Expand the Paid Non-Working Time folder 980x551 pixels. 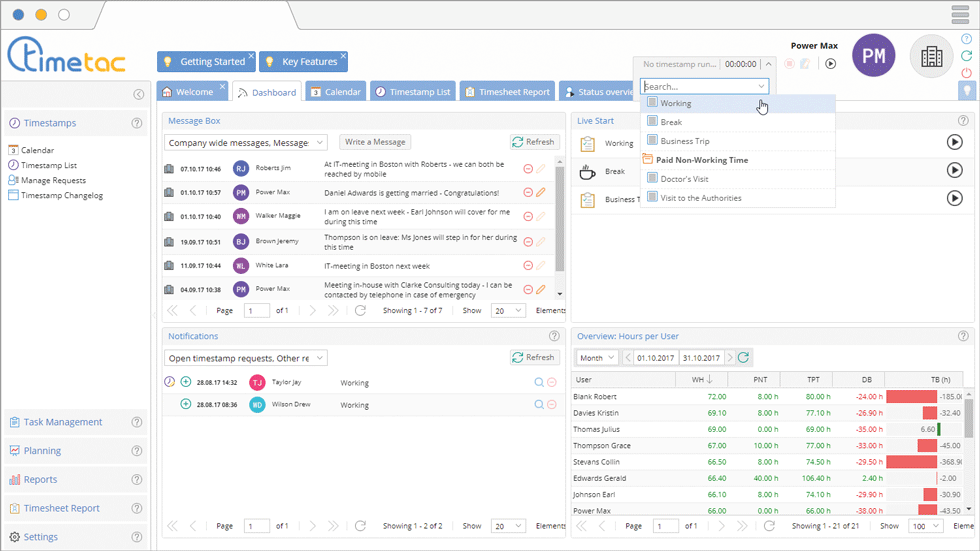[648, 159]
